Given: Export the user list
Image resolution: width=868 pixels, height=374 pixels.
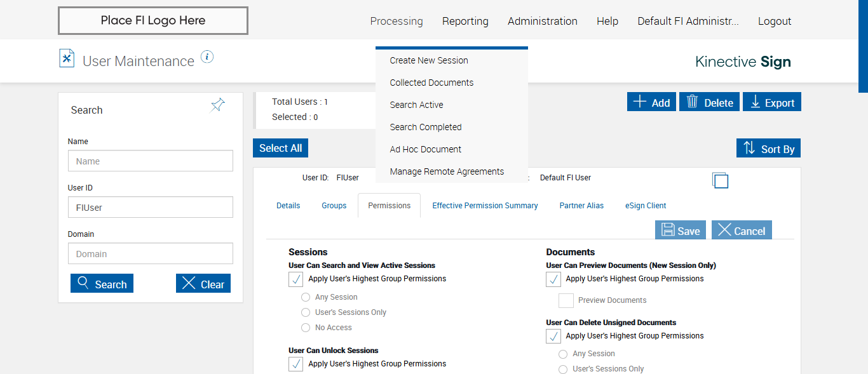Looking at the screenshot, I should (772, 102).
